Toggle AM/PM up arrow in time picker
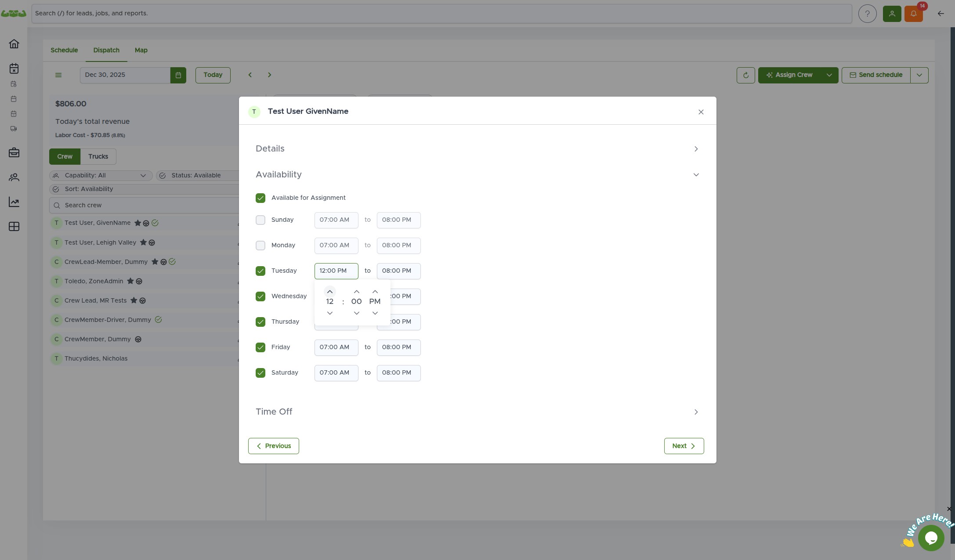 (x=375, y=292)
